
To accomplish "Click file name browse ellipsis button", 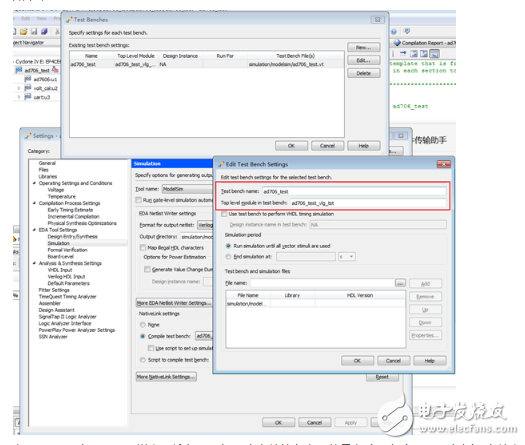I will 400,283.
